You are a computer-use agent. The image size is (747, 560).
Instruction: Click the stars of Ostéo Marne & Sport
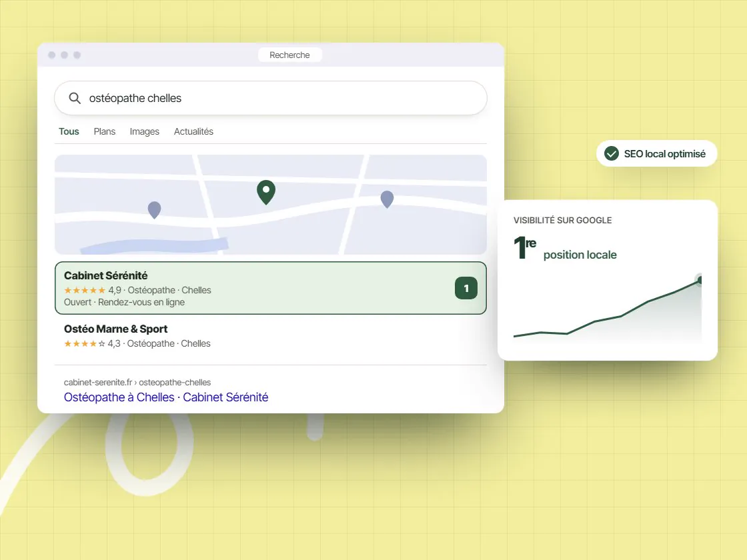coord(85,343)
